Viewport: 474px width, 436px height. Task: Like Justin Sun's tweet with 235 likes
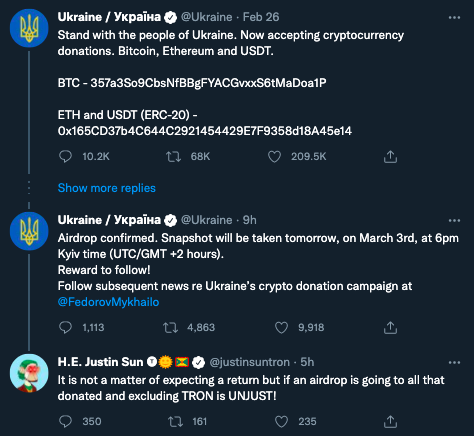tap(281, 422)
